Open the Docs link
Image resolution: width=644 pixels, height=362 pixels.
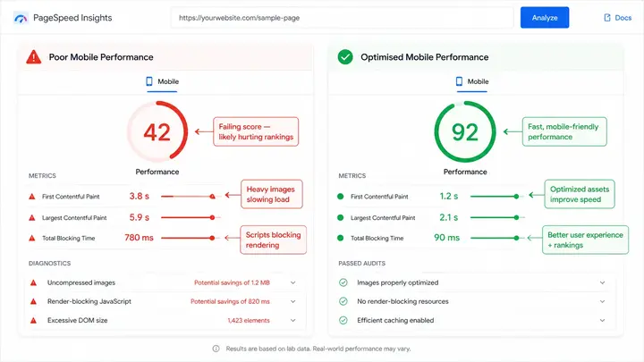[x=618, y=18]
